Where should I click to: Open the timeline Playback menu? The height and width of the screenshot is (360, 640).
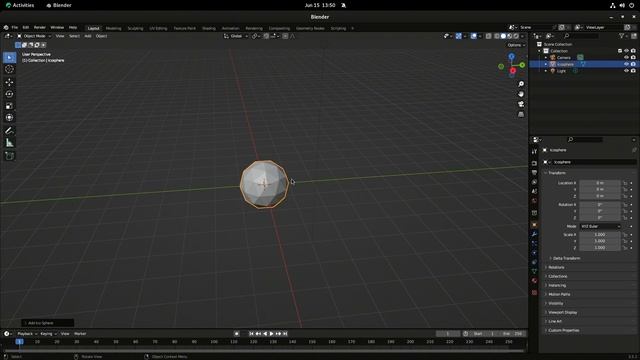(27, 334)
